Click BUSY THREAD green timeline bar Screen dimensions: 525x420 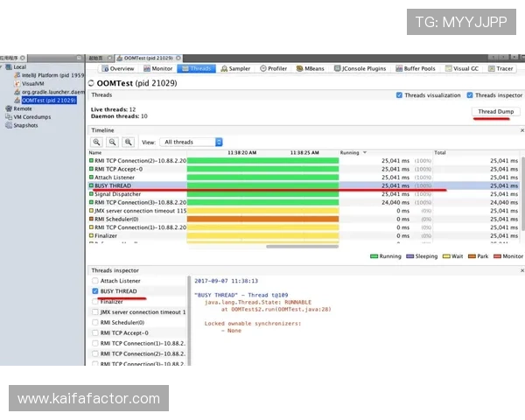[x=262, y=185]
